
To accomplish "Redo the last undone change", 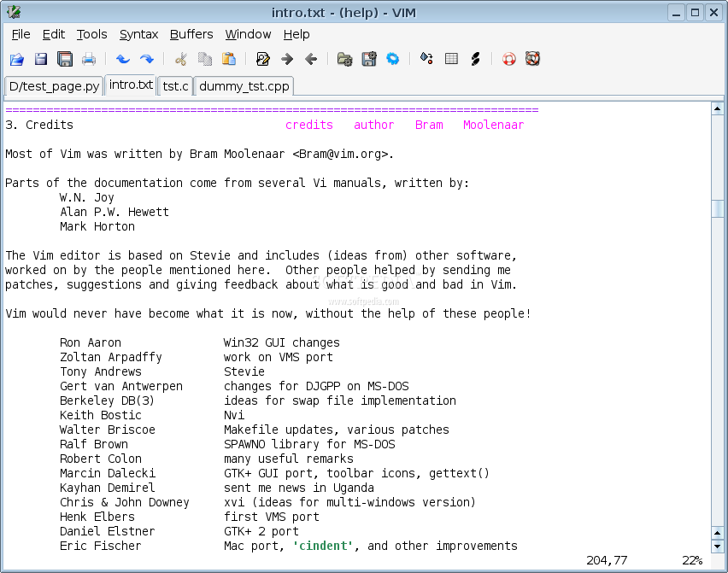I will 147,59.
